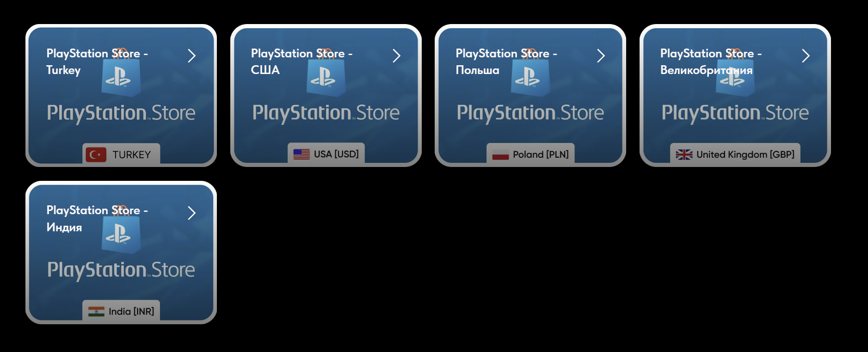Open 'PlayStation Store - Индия' card thumbnail
Viewport: 868px width, 352px height.
(x=121, y=253)
